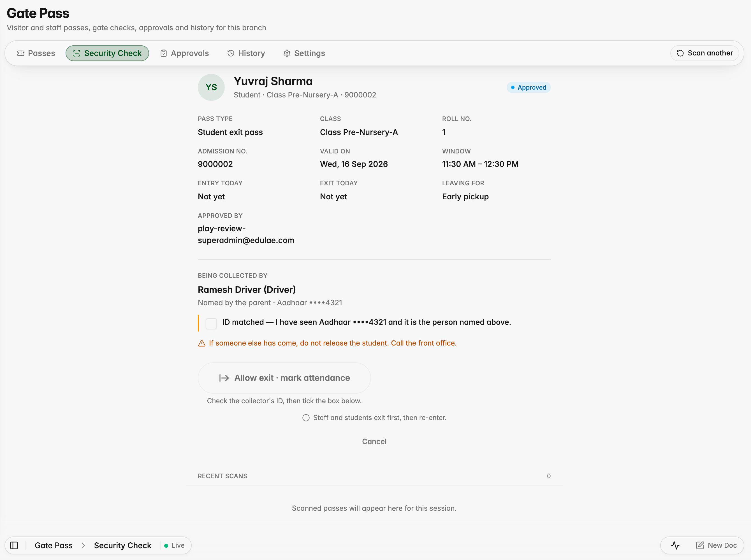Click the Settings gear icon
The height and width of the screenshot is (560, 751).
287,53
